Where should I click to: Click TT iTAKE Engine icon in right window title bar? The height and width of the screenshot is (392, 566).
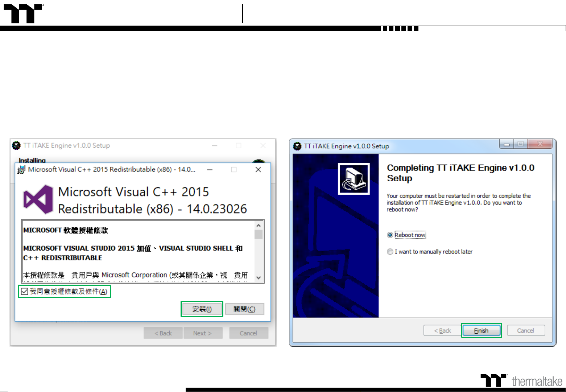point(297,146)
